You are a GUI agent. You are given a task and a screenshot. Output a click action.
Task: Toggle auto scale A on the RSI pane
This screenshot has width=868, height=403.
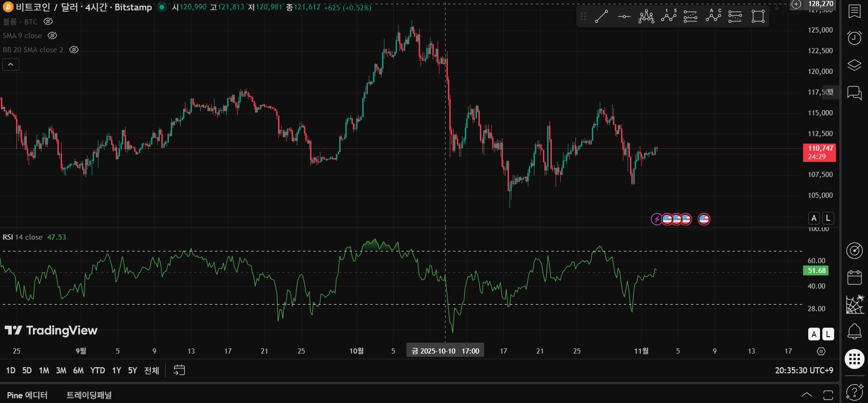(x=814, y=334)
